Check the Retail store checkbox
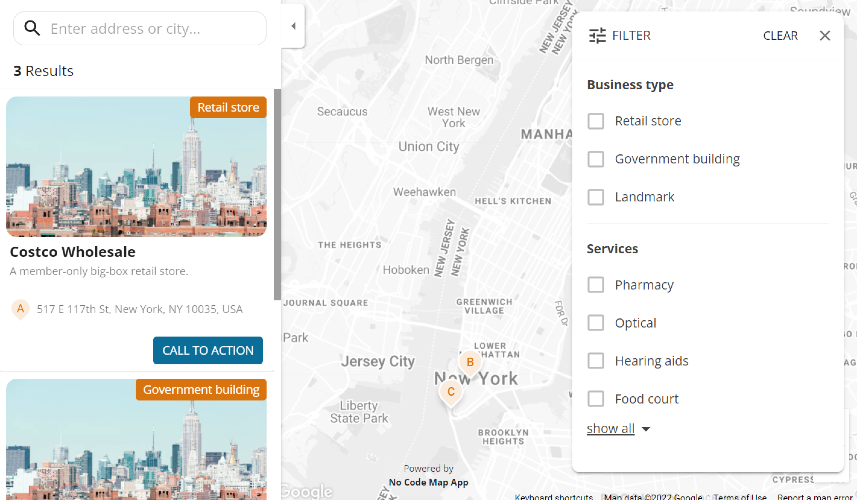The width and height of the screenshot is (857, 500). pos(596,121)
